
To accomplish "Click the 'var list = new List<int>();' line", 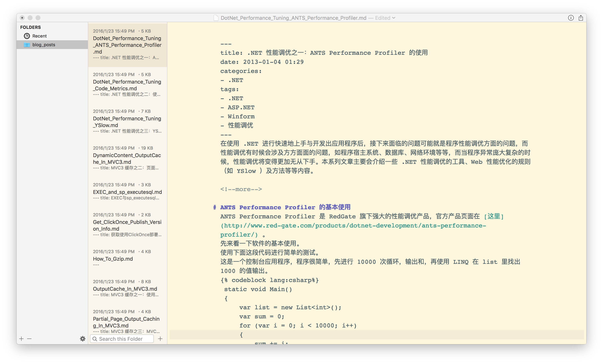I will pos(290,307).
